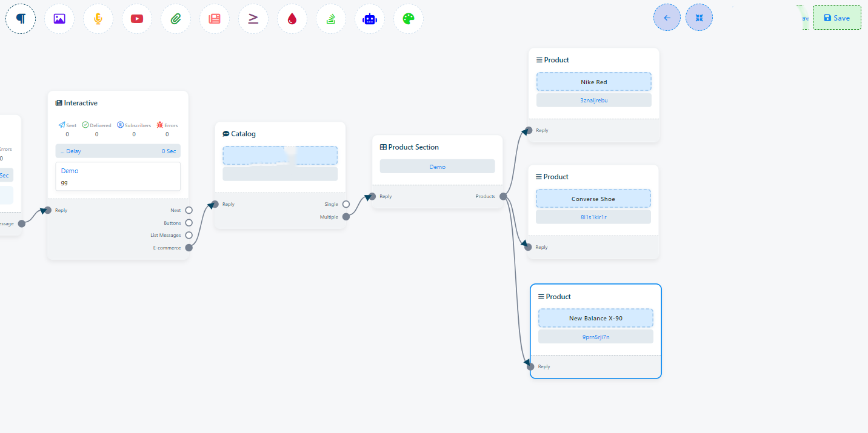The height and width of the screenshot is (433, 868).
Task: Click the Next output port on Interactive
Action: tap(189, 210)
